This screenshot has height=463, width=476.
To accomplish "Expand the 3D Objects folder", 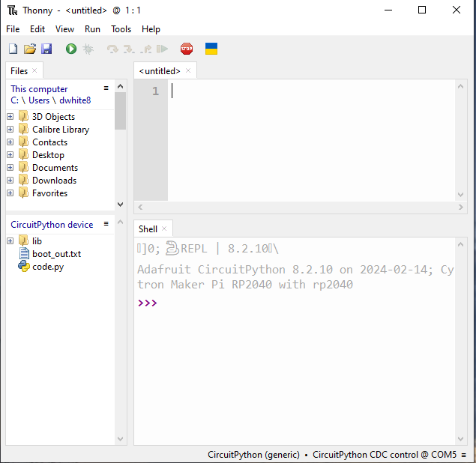I will point(10,117).
